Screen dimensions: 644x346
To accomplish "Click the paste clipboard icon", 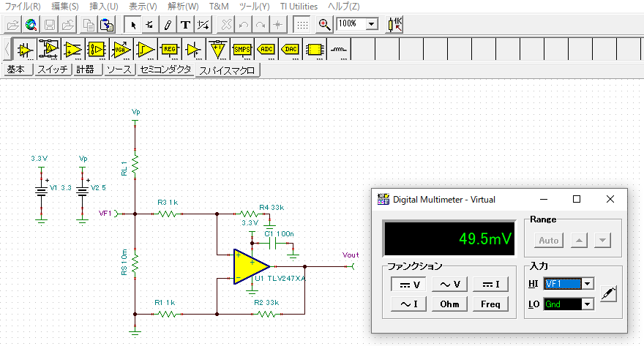I will coord(107,25).
